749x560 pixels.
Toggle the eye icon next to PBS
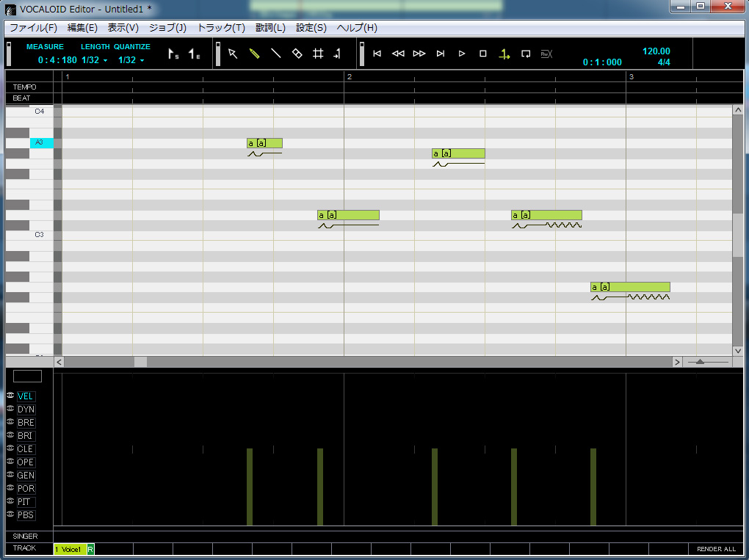[x=10, y=514]
